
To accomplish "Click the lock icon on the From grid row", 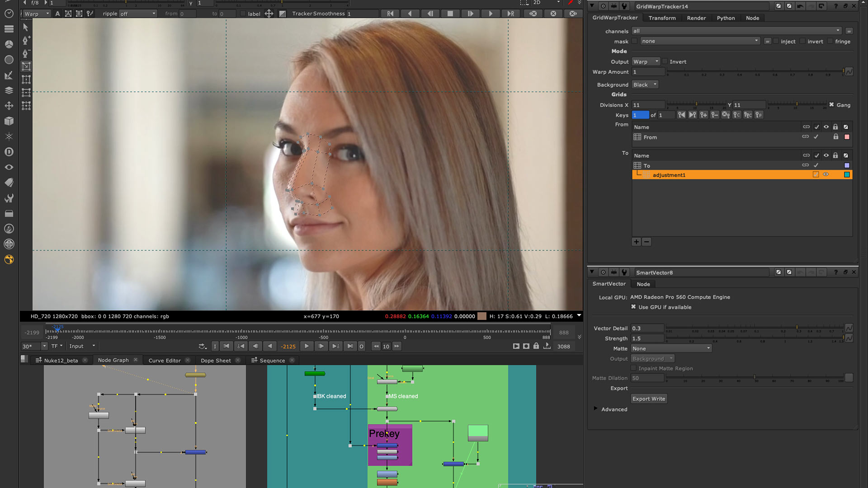I will point(836,137).
